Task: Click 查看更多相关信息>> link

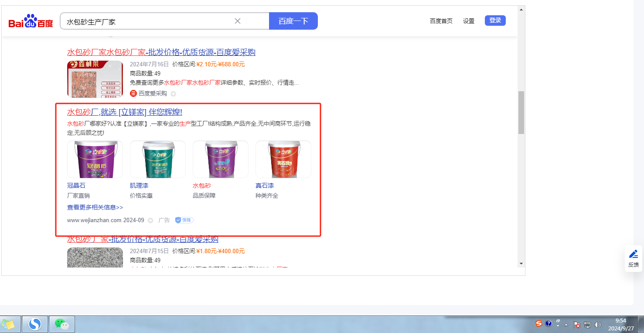Action: [x=95, y=208]
